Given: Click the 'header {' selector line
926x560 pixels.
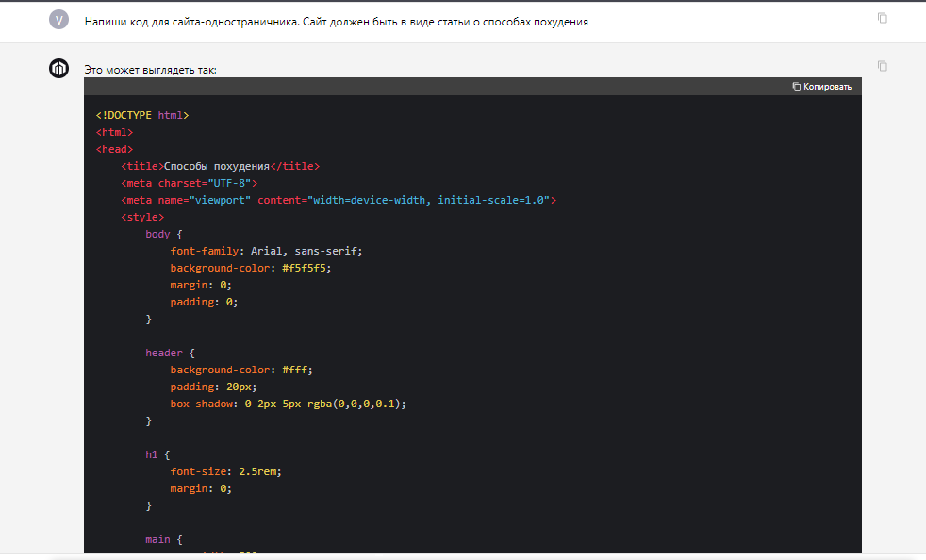Looking at the screenshot, I should pos(170,353).
